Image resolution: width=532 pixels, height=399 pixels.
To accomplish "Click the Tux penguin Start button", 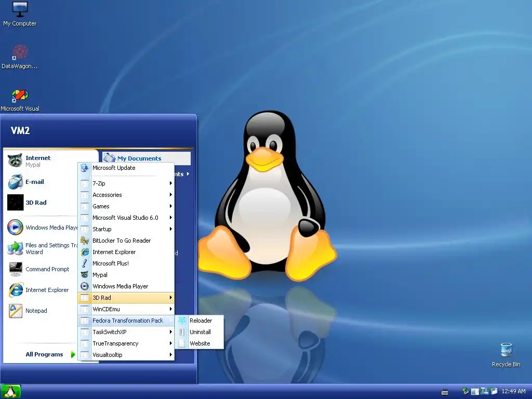I will tap(11, 392).
